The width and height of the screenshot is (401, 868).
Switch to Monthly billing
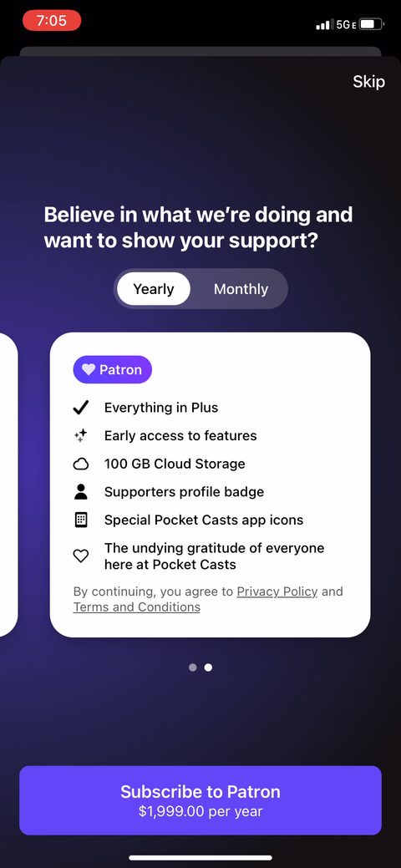[241, 289]
